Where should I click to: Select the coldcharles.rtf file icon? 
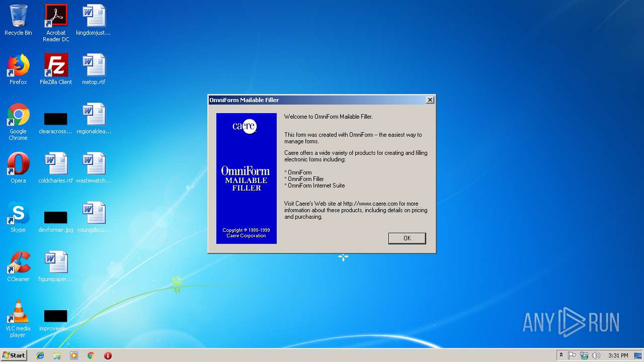point(56,168)
